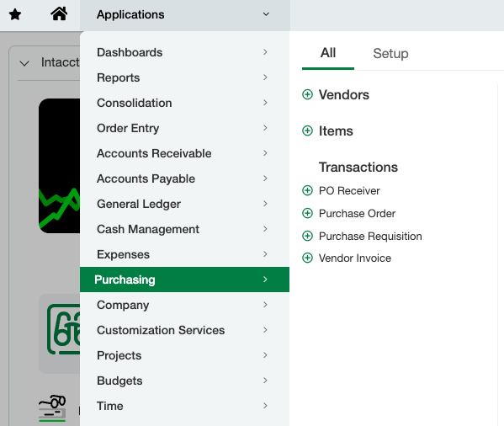
Task: Click the green line chart thumbnail
Action: point(59,166)
